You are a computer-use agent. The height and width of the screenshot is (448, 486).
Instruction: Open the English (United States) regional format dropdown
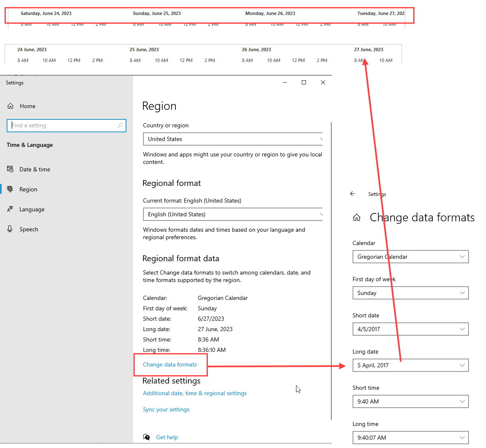coord(233,214)
